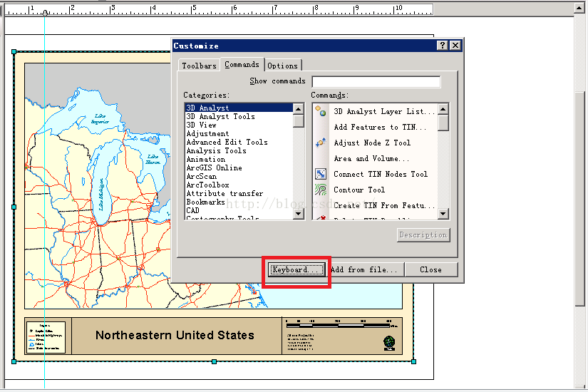Click into the Show commands text field
Screen dimensions: 588x392
tap(376, 81)
